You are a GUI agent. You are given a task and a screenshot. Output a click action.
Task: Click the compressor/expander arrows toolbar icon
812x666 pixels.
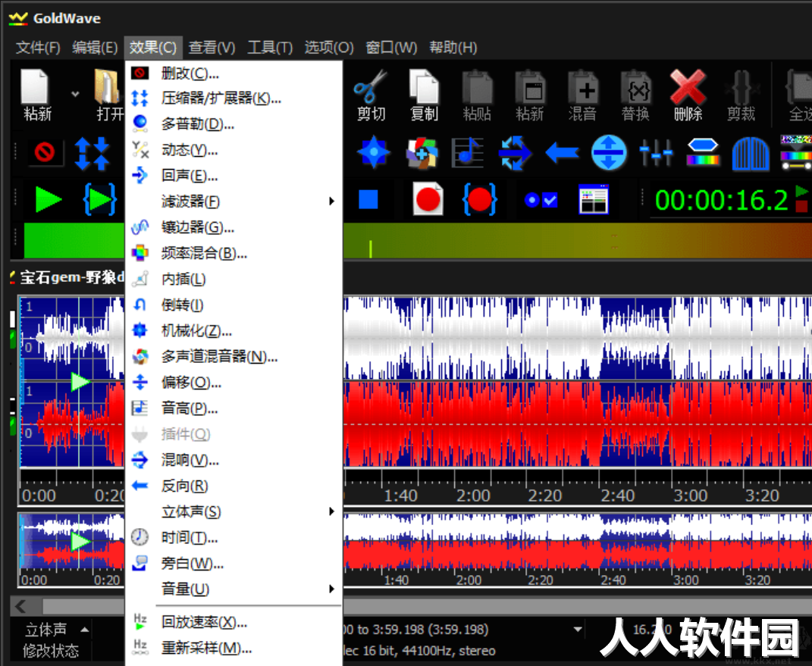[92, 153]
